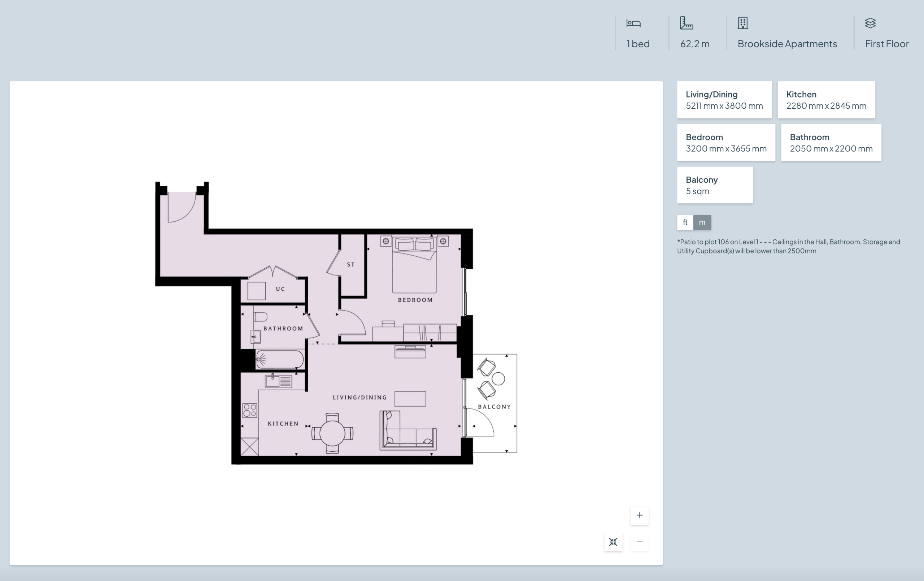Switch units to metres
The height and width of the screenshot is (581, 924).
pos(702,222)
